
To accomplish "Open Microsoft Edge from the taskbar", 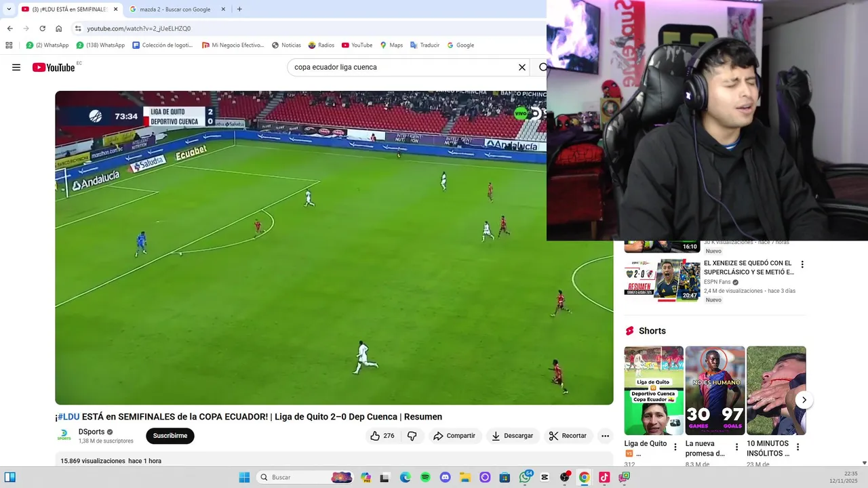I will click(x=405, y=477).
